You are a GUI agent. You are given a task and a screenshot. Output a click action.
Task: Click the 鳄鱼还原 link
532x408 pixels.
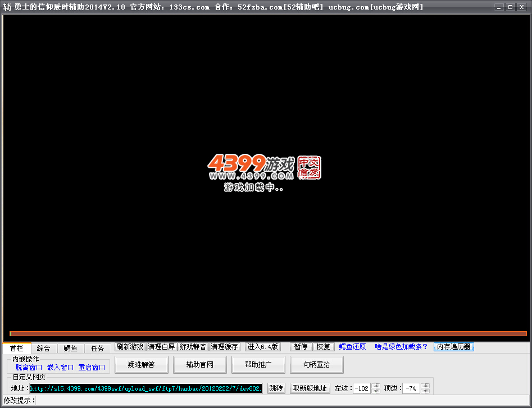(x=352, y=347)
